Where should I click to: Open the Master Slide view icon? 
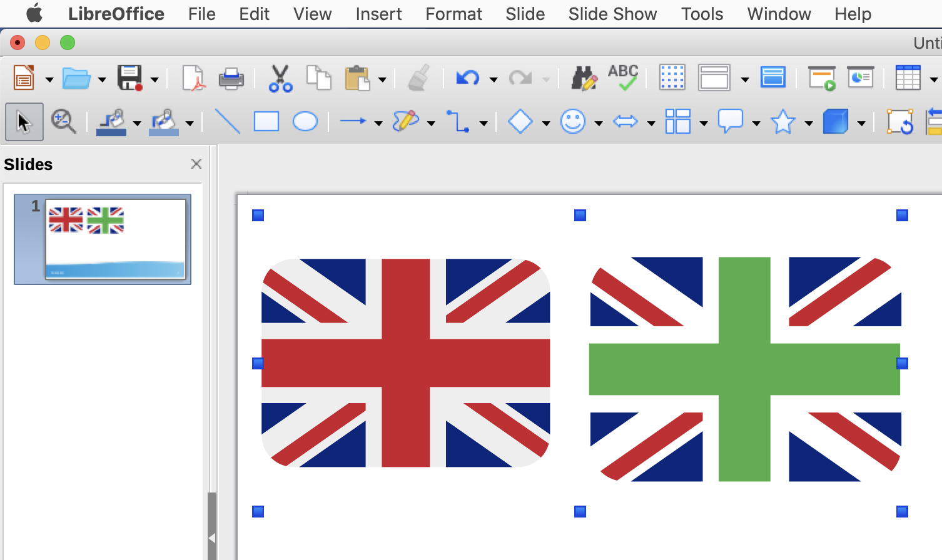click(773, 78)
